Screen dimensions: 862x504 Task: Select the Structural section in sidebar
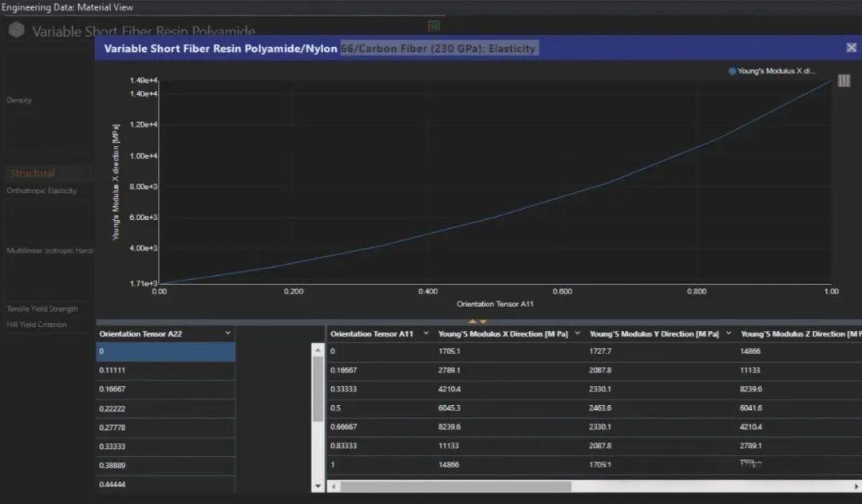33,173
